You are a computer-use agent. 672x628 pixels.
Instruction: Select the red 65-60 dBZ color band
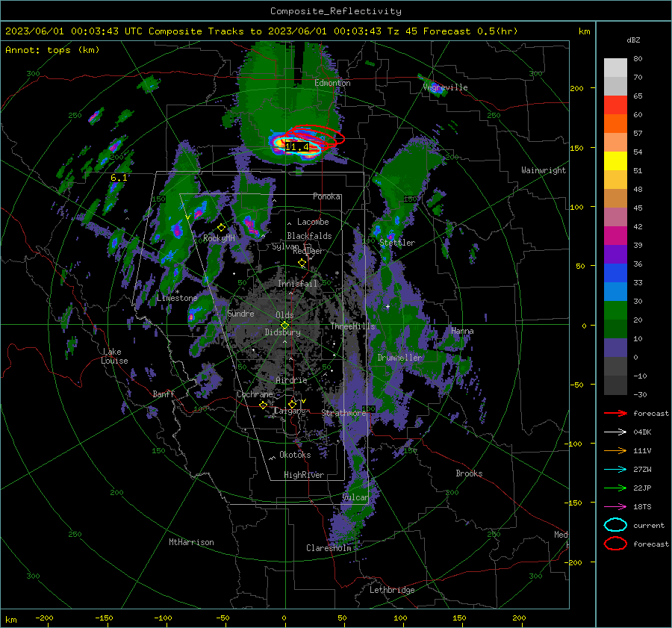[x=615, y=105]
